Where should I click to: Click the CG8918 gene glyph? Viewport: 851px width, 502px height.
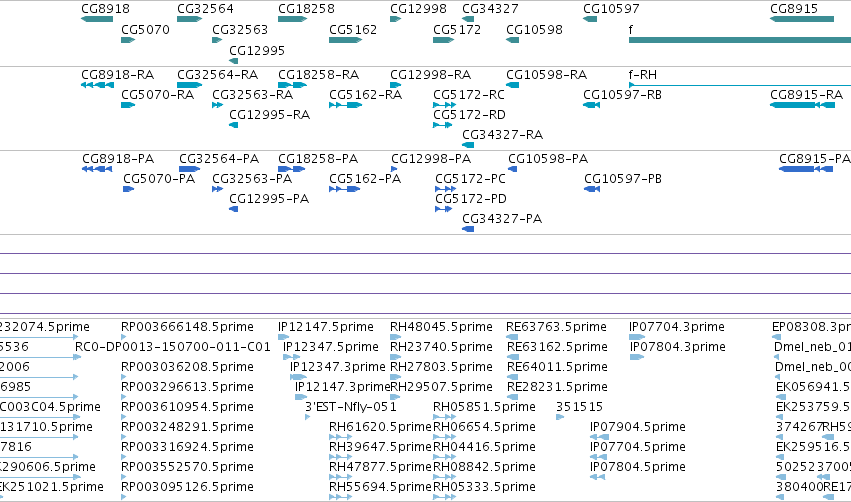tap(97, 19)
